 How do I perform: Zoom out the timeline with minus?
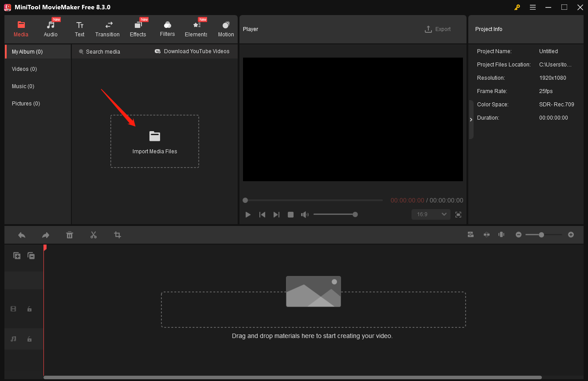[x=518, y=235]
